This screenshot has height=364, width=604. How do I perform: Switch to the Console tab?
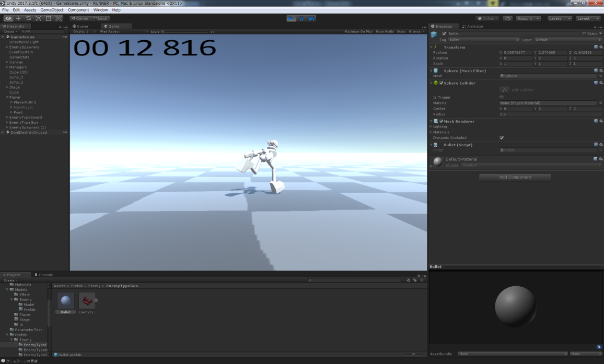coord(44,275)
